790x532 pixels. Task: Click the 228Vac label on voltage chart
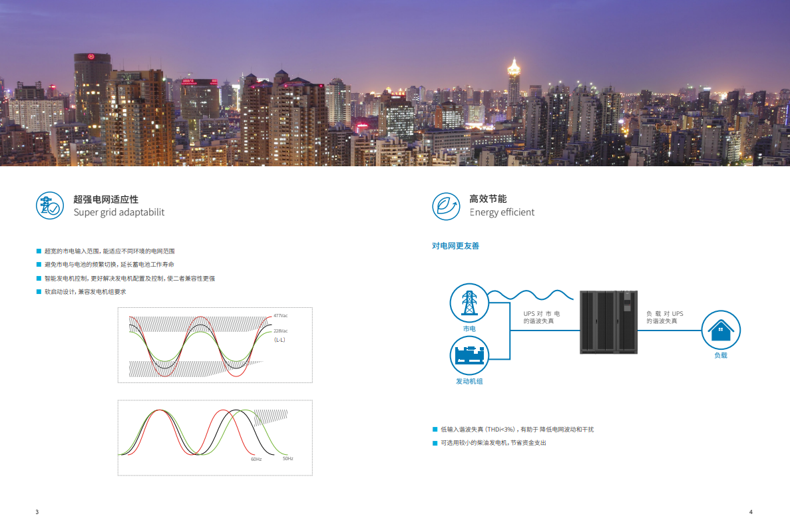[280, 331]
